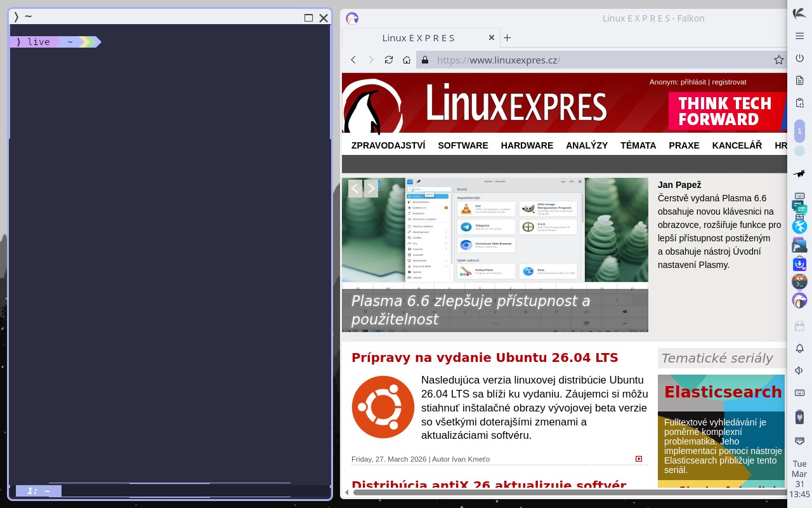The height and width of the screenshot is (508, 812).
Task: Go to browser home page
Action: click(407, 60)
